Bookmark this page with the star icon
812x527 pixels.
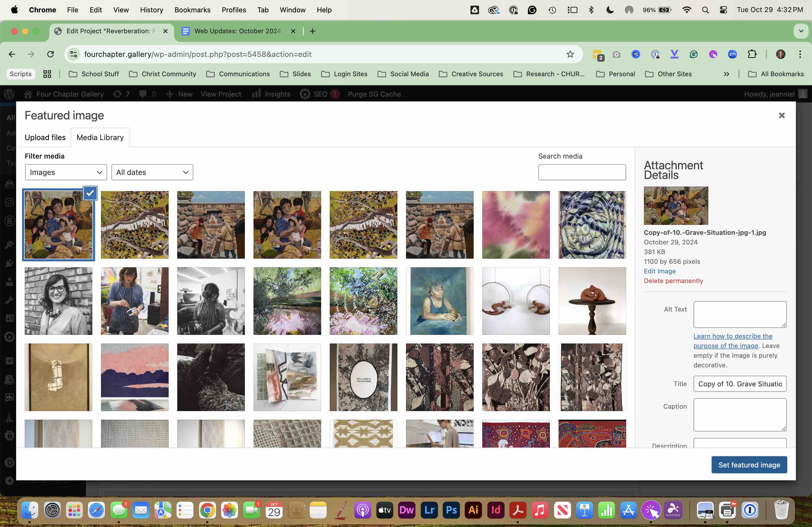click(x=570, y=54)
